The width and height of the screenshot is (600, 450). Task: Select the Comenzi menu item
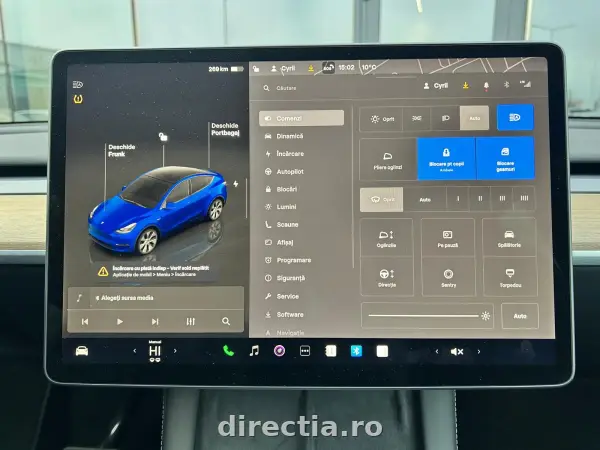[x=301, y=118]
